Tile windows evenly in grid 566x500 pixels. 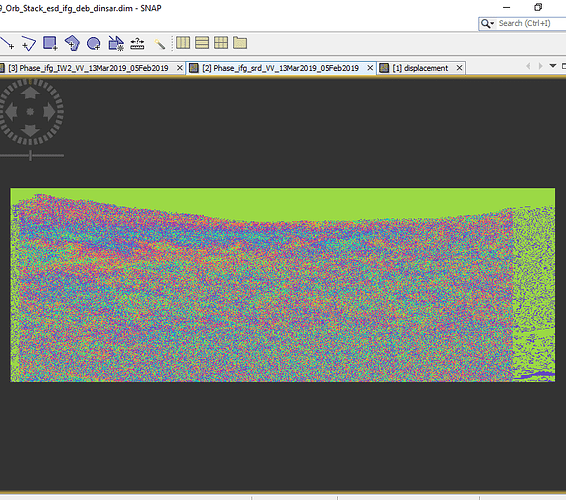click(x=221, y=43)
